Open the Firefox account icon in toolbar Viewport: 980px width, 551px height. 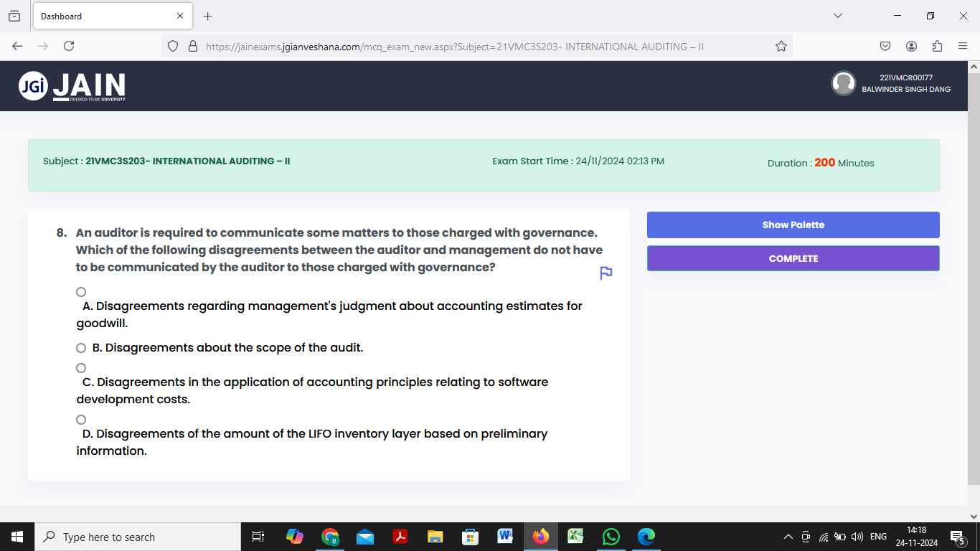pos(911,45)
